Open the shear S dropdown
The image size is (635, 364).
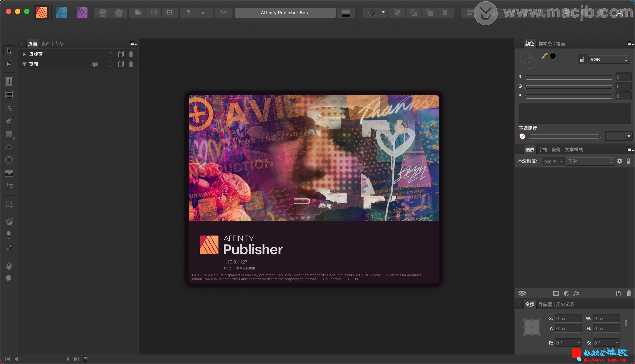[x=617, y=343]
